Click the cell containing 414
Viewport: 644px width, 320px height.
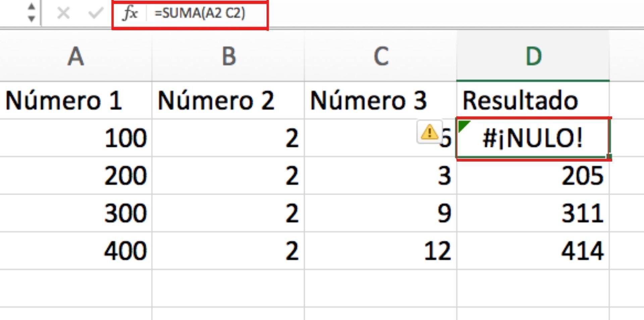point(533,250)
